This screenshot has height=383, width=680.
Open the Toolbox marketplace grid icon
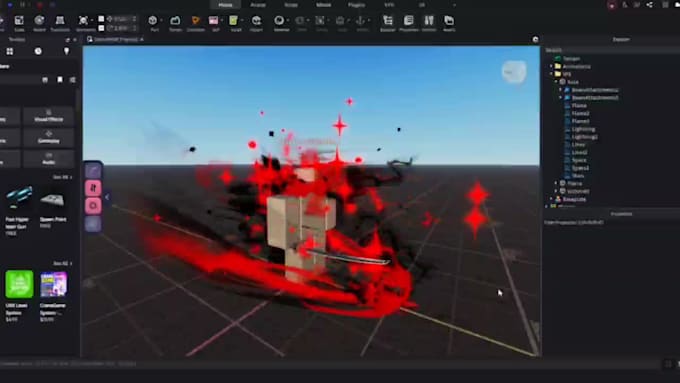(x=10, y=51)
